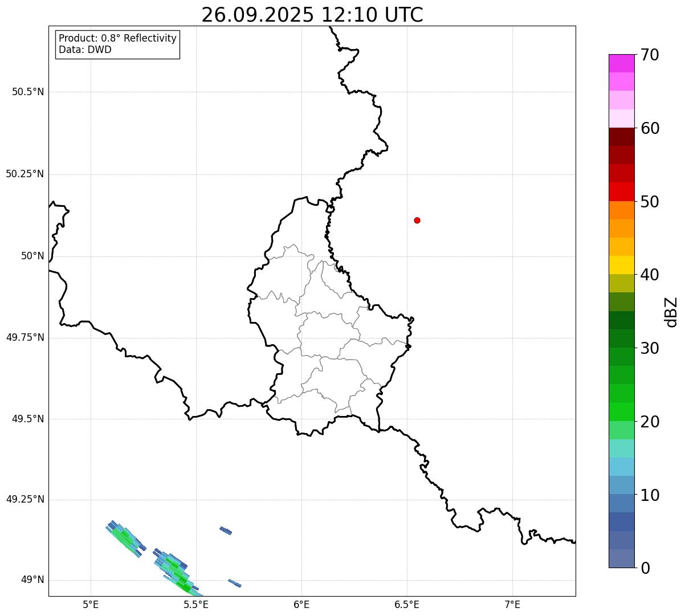Select the 49.75°N latitude label
Viewport: 685px width, 616px height.
click(25, 337)
